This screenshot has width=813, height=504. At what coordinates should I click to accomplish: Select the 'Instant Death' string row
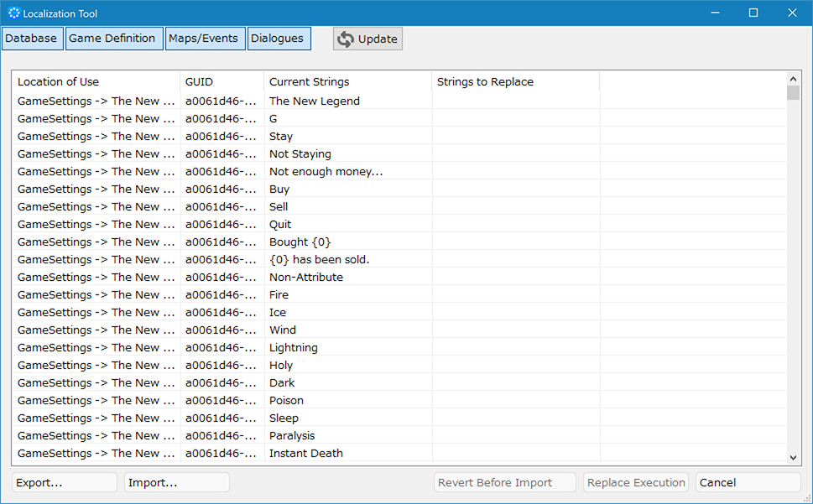[306, 454]
